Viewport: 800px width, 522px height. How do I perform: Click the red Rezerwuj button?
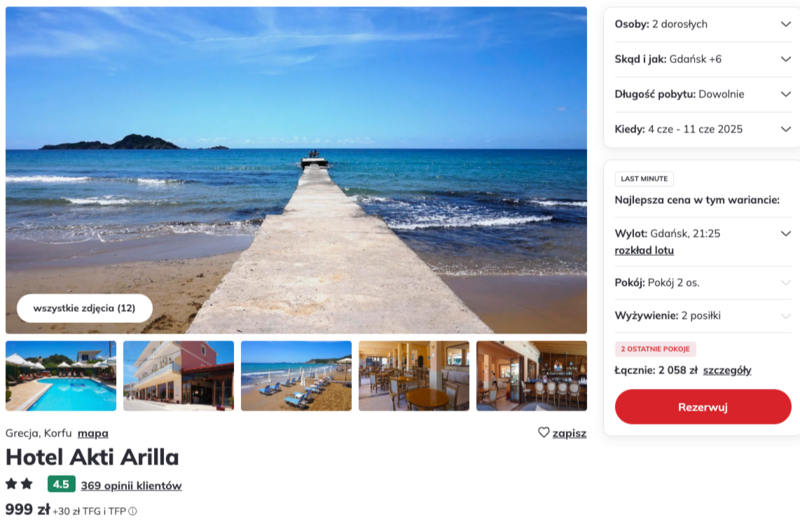click(703, 407)
